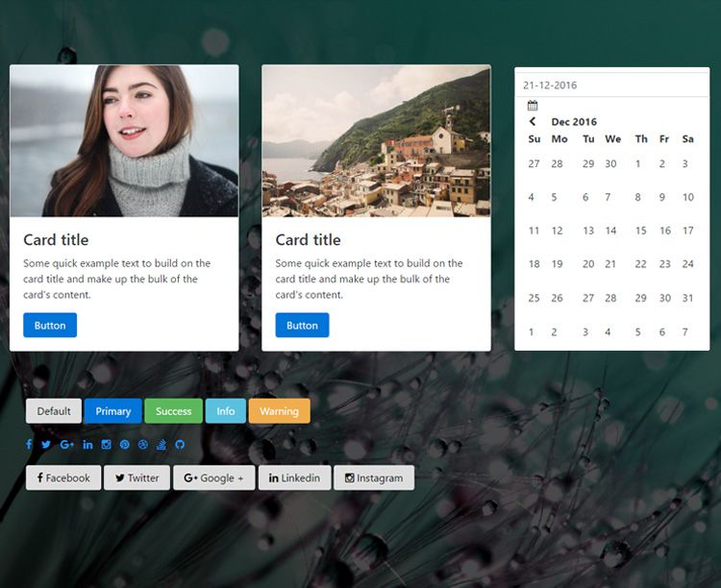This screenshot has height=588, width=721.
Task: Select December 21 in the calendar
Action: click(610, 264)
